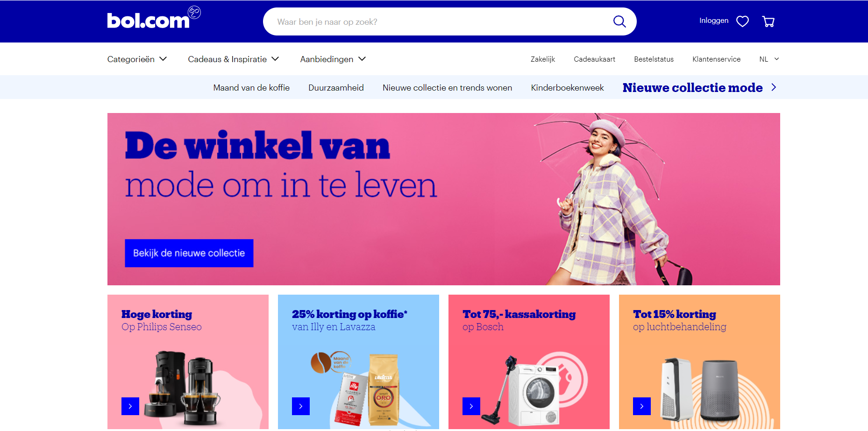Open the Aanbiedingen dropdown
Image resolution: width=868 pixels, height=431 pixels.
point(333,59)
